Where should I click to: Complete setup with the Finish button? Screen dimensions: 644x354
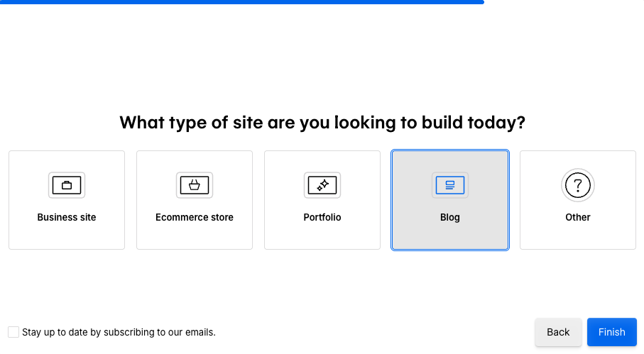611,332
